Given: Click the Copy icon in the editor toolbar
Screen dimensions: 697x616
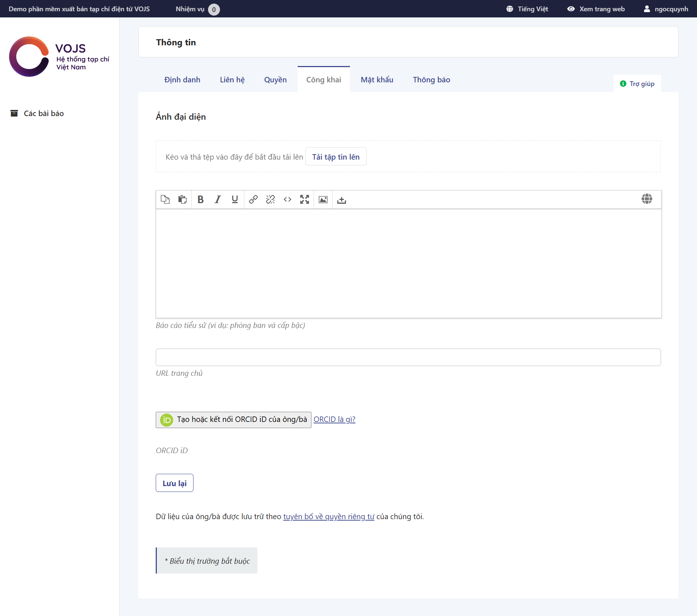Looking at the screenshot, I should tap(165, 200).
